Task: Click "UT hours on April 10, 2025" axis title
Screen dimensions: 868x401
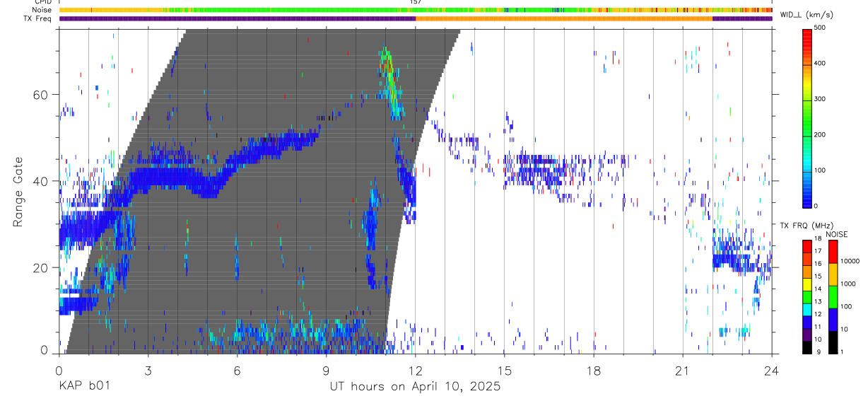Action: click(415, 387)
